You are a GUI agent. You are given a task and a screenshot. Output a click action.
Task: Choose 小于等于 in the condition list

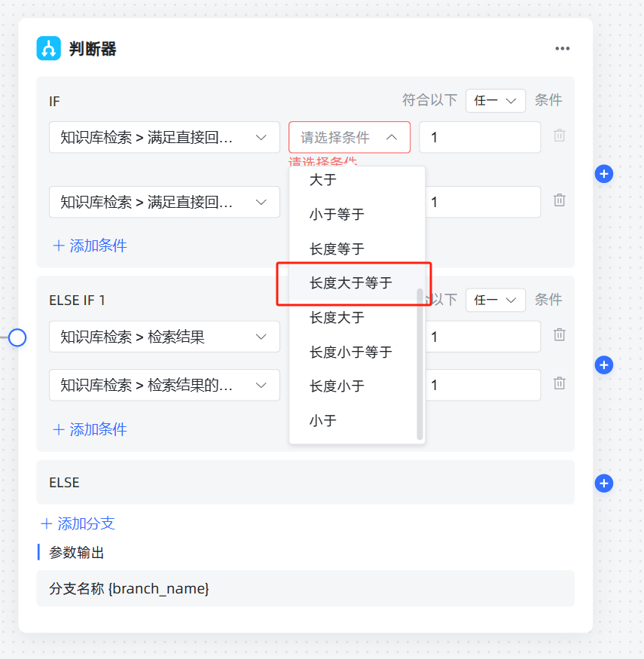click(337, 215)
